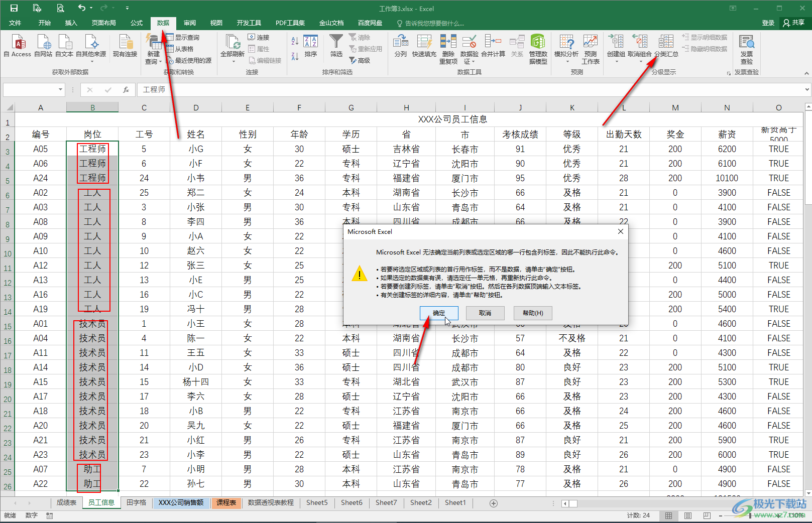Viewport: 812px width, 523px height.
Task: Click the sort ascending A-Z icon
Action: (295, 42)
